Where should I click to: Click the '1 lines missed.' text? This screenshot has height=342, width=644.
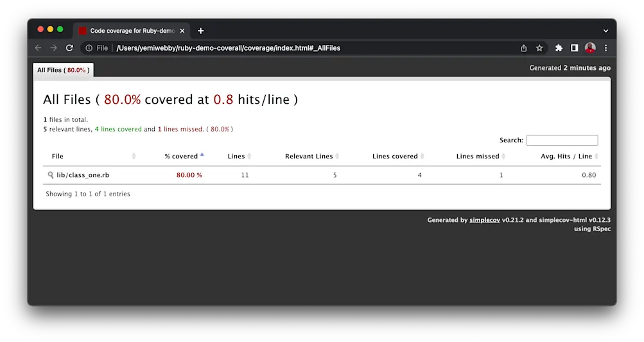(181, 129)
